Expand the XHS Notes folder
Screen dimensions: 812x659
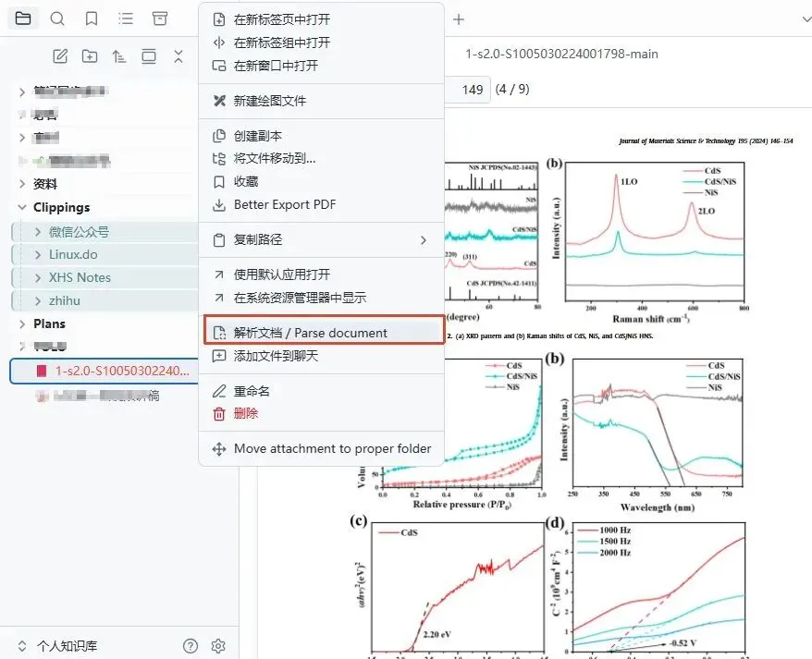pos(37,278)
